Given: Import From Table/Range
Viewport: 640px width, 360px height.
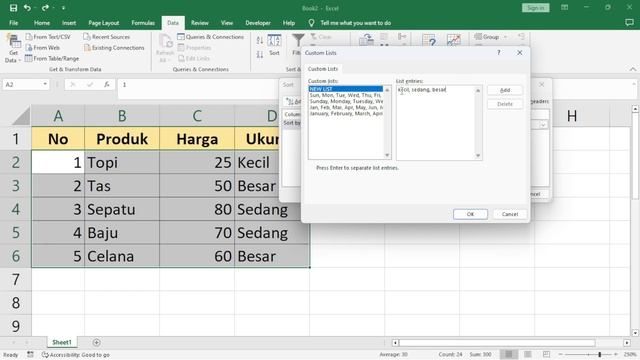Looking at the screenshot, I should pos(52,58).
